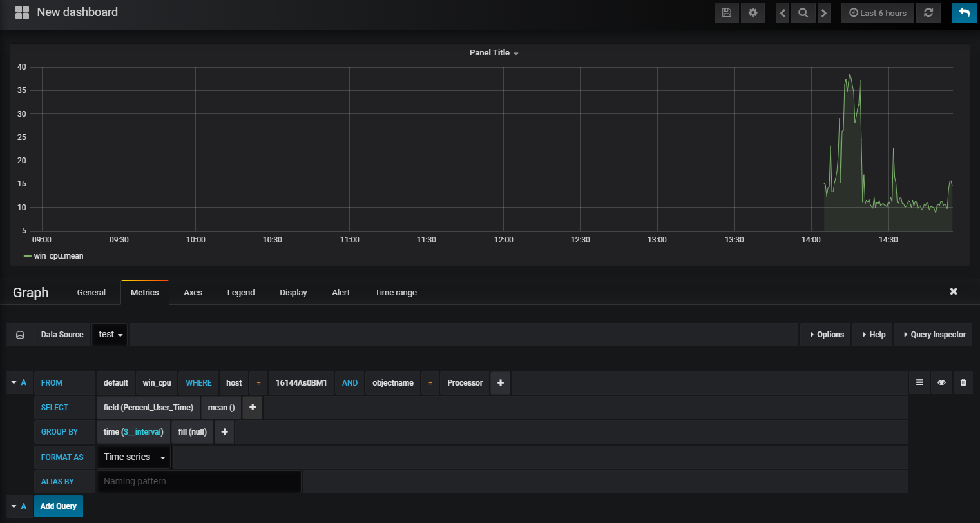980x523 pixels.
Task: Add a SELECT function with plus button
Action: pos(253,407)
